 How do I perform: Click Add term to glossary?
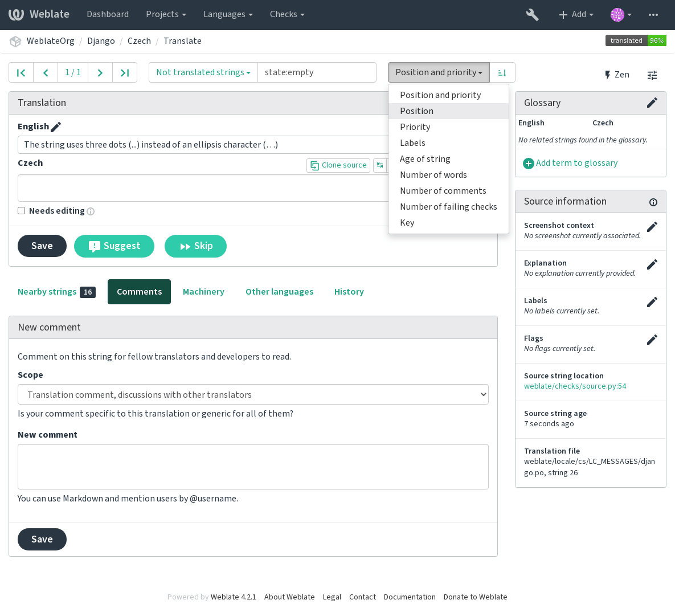(570, 164)
